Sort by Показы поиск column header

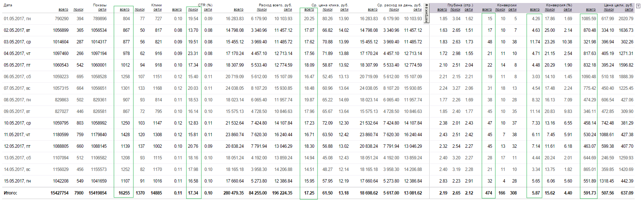(78, 10)
